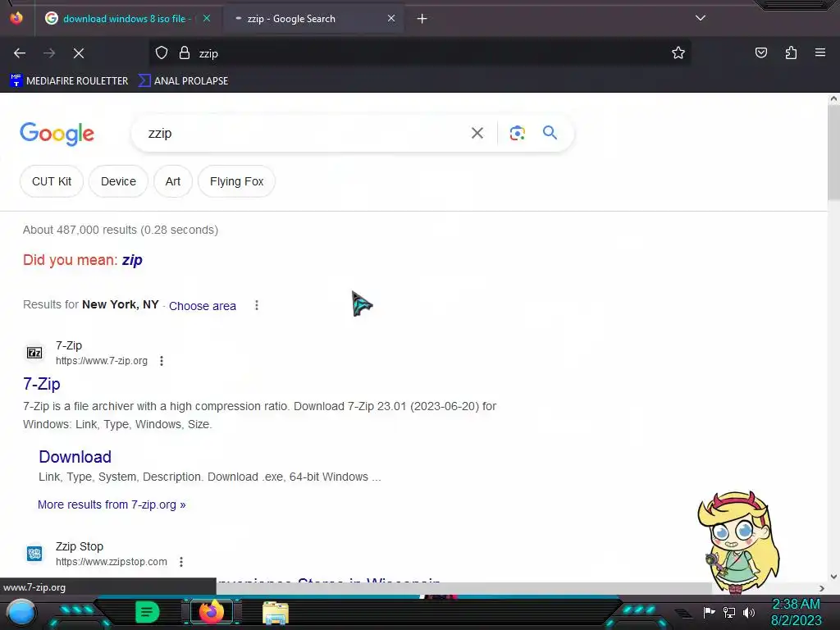Click the Firefox logo in title bar
This screenshot has height=630, width=840.
pos(16,18)
